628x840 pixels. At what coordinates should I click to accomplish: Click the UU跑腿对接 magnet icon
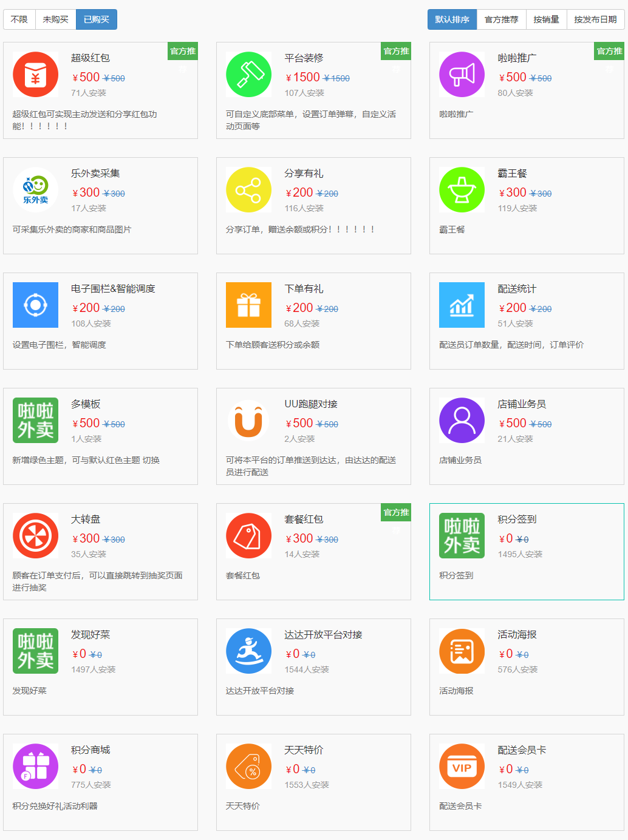(248, 421)
